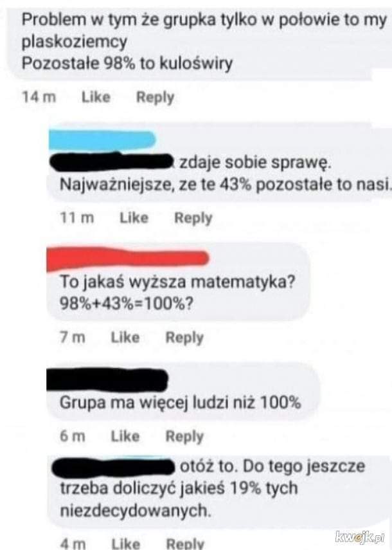The image size is (392, 550).
Task: Like the 'Grupa ma więcej ludzi' comment
Action: click(125, 436)
